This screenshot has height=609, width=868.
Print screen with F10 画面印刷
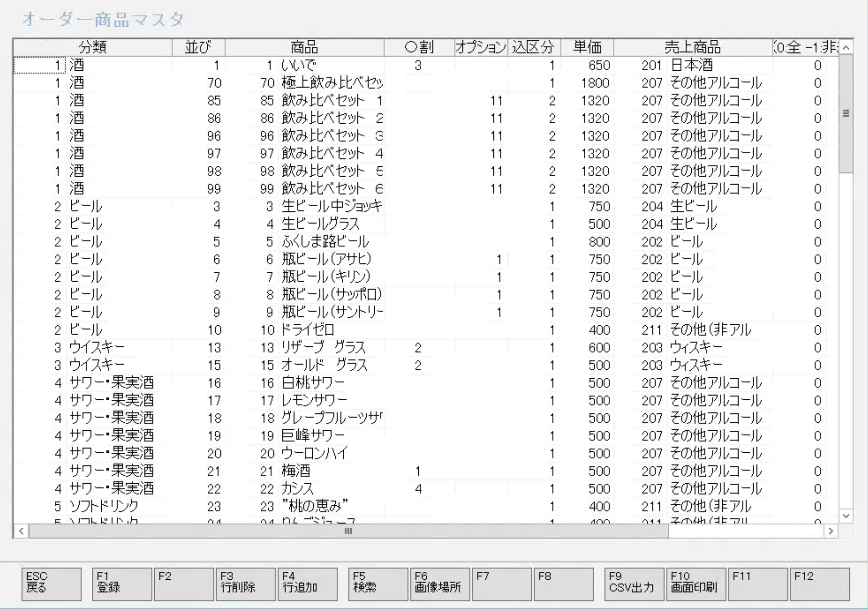pyautogui.click(x=696, y=584)
